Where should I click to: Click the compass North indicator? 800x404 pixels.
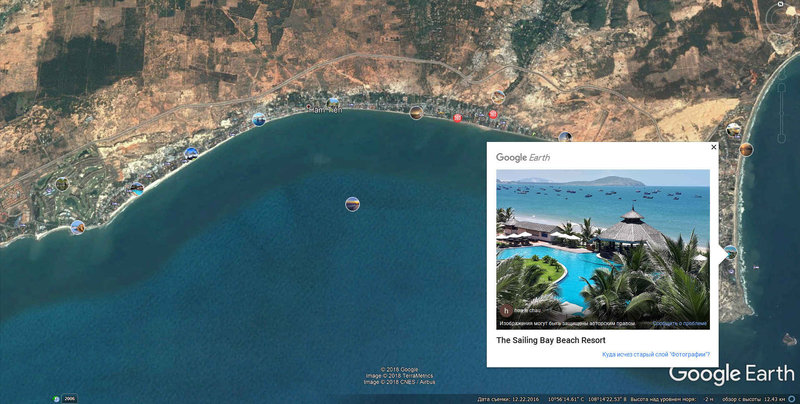pyautogui.click(x=781, y=4)
